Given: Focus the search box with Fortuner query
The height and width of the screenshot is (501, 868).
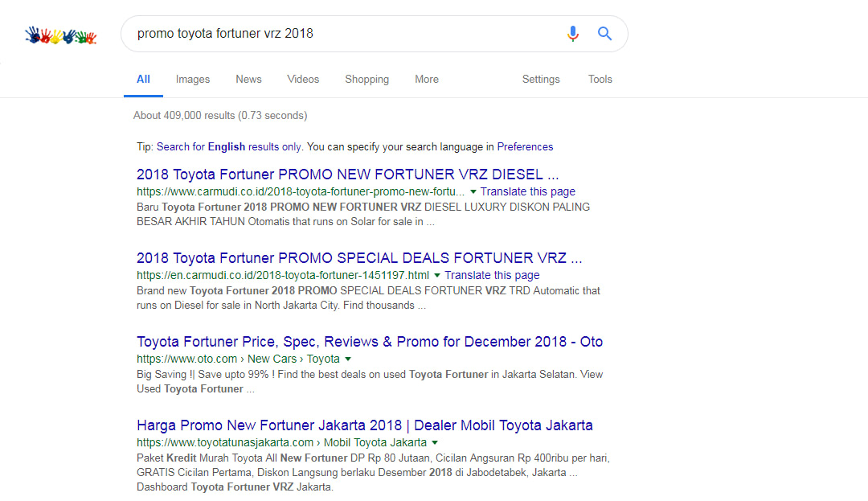Looking at the screenshot, I should point(375,34).
